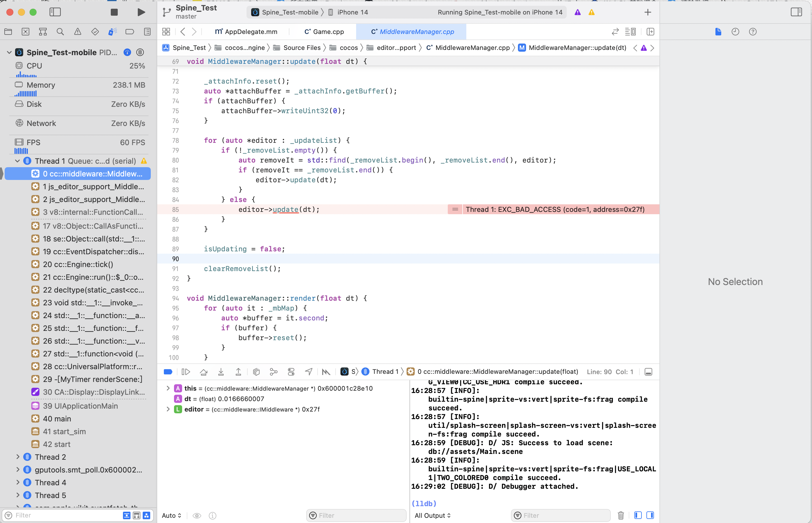The height and width of the screenshot is (523, 812).
Task: Click the Stop button to end execution
Action: coord(114,12)
